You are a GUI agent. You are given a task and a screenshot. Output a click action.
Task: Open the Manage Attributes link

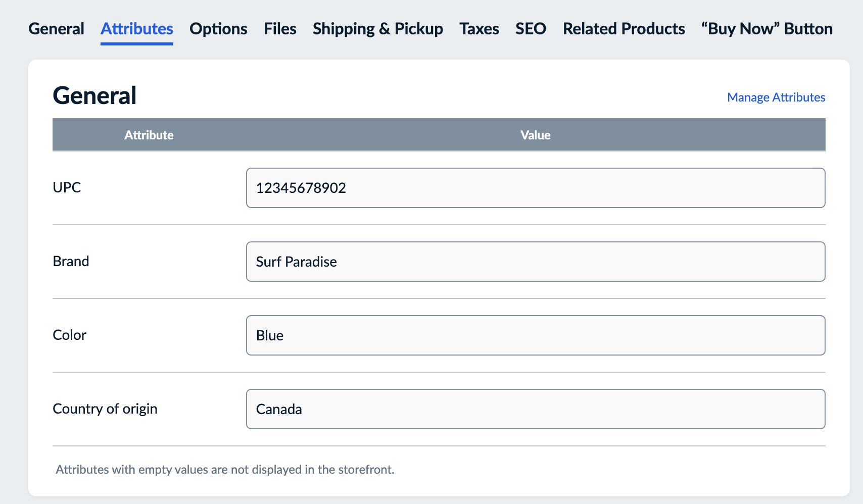coord(776,97)
